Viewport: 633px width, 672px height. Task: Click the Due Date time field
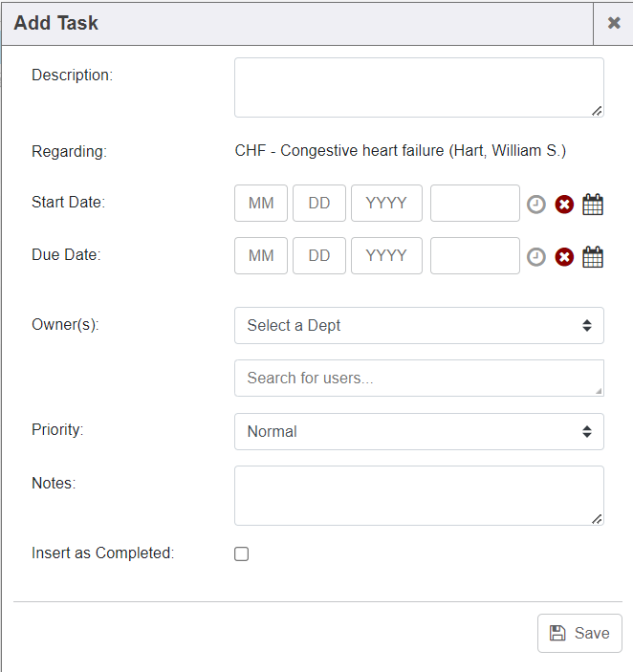point(474,255)
